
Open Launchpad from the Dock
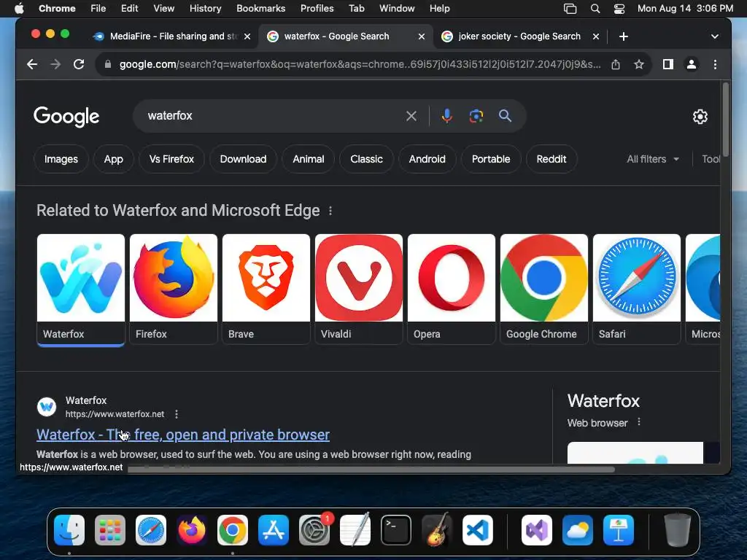pos(110,530)
